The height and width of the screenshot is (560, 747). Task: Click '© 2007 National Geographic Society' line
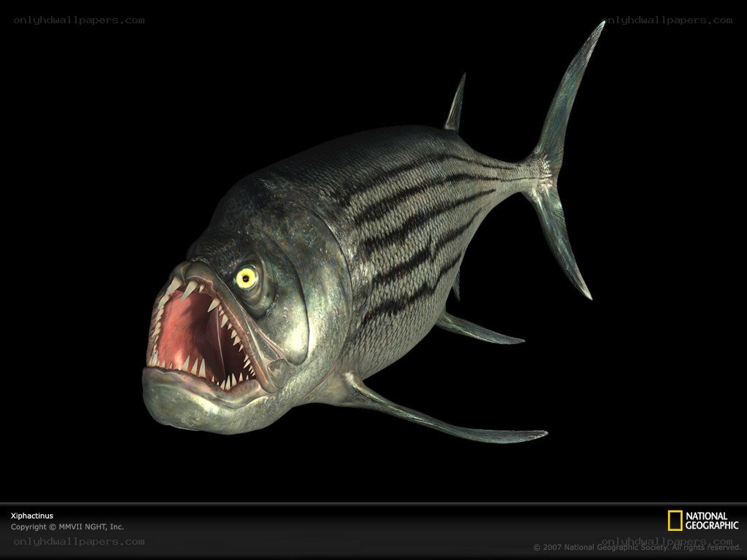coord(636,548)
